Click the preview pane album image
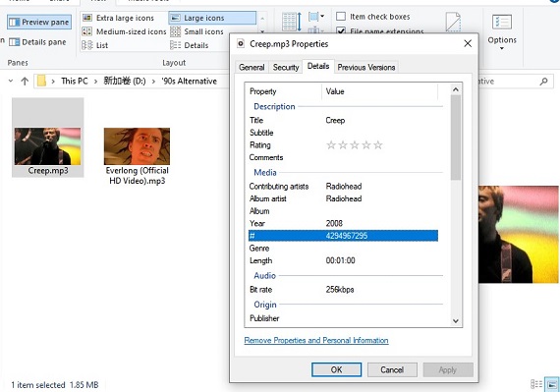Image resolution: width=560 pixels, height=392 pixels. point(519,234)
